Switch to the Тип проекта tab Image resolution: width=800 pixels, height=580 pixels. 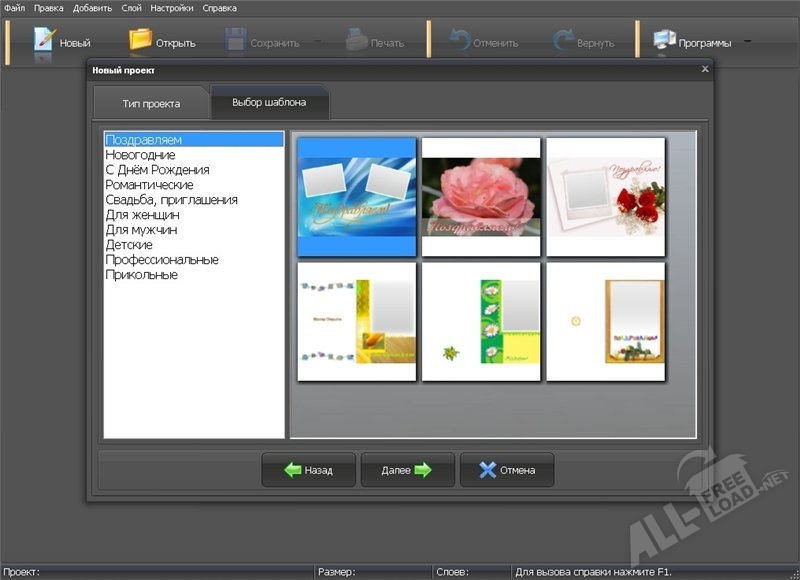pos(151,103)
